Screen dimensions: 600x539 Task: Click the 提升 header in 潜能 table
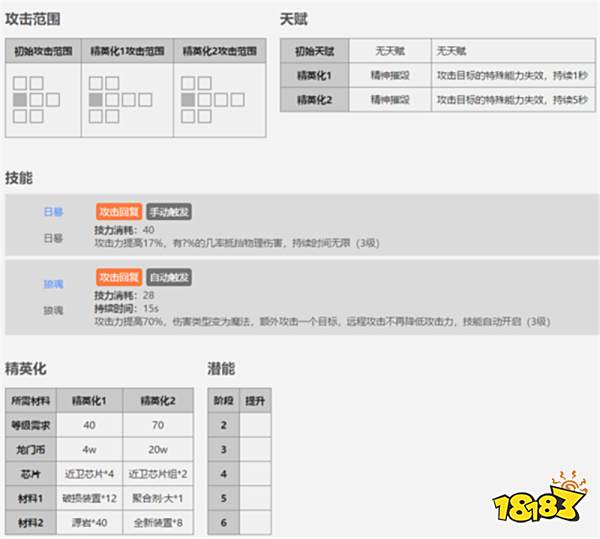tap(254, 401)
